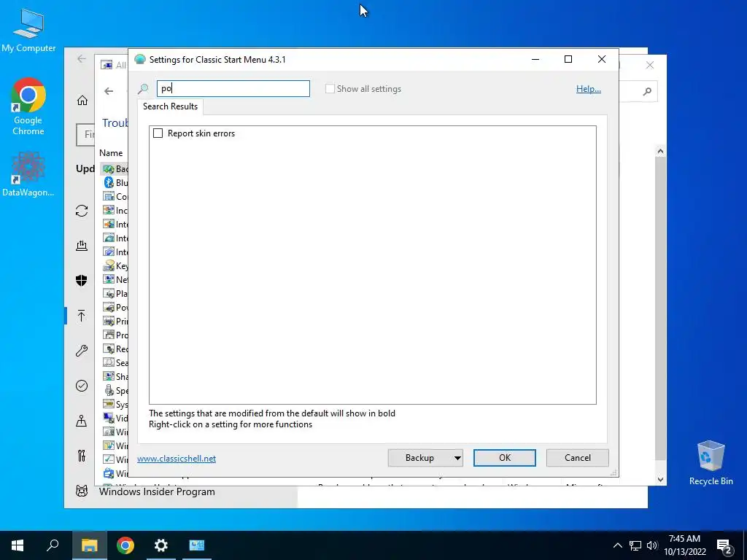Go back in the troubleshooting Control Panel window

pyautogui.click(x=109, y=91)
